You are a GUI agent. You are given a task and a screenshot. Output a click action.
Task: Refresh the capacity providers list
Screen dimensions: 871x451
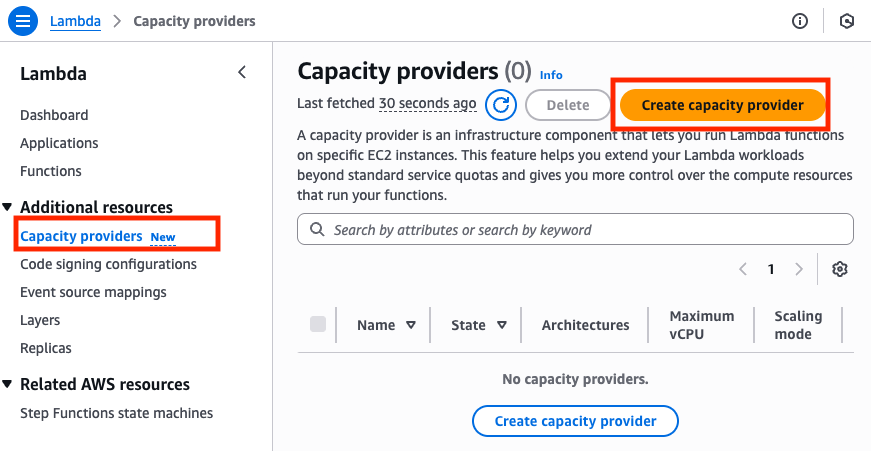pos(500,104)
